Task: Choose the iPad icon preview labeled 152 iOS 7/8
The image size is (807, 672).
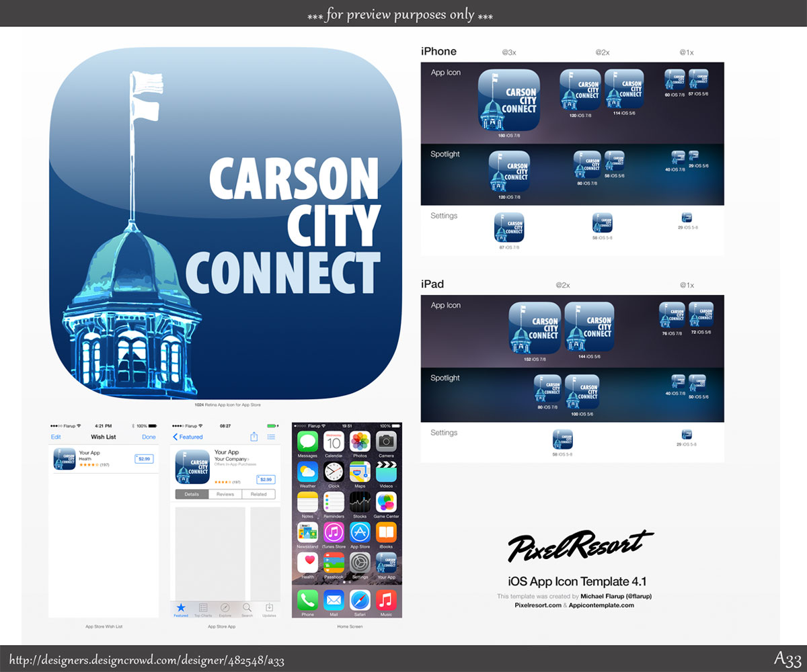Action: coord(535,328)
